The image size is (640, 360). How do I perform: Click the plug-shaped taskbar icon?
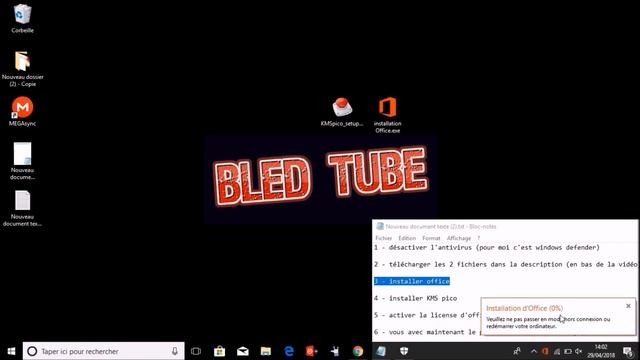[x=335, y=351]
